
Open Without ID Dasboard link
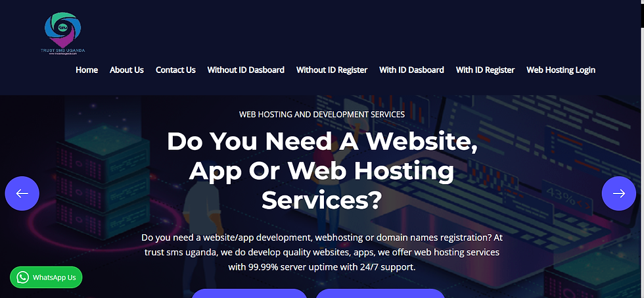[246, 70]
